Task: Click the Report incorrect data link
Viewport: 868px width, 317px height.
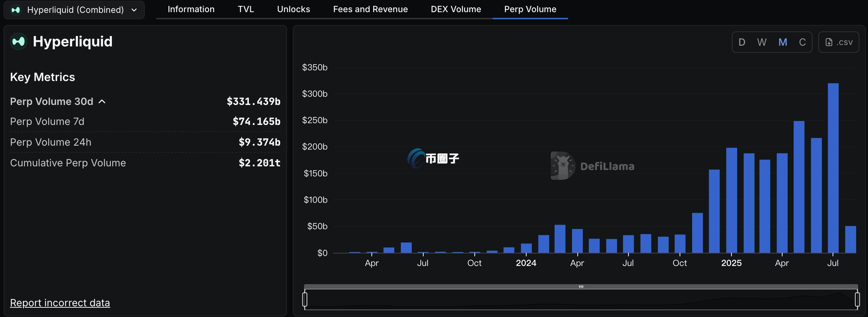Action: pos(60,303)
